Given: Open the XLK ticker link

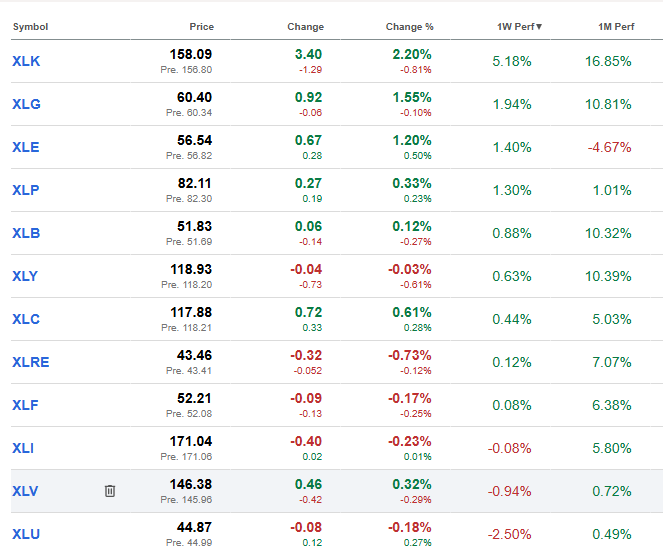Looking at the screenshot, I should [26, 62].
